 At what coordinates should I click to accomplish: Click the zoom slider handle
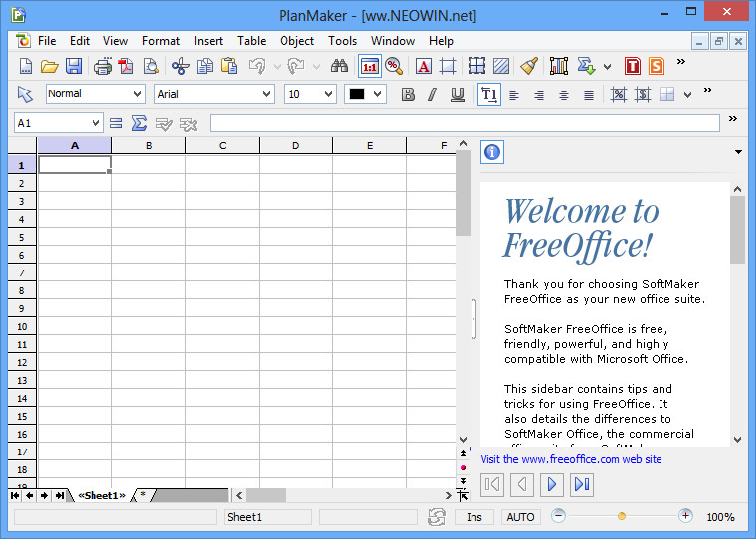tap(622, 516)
